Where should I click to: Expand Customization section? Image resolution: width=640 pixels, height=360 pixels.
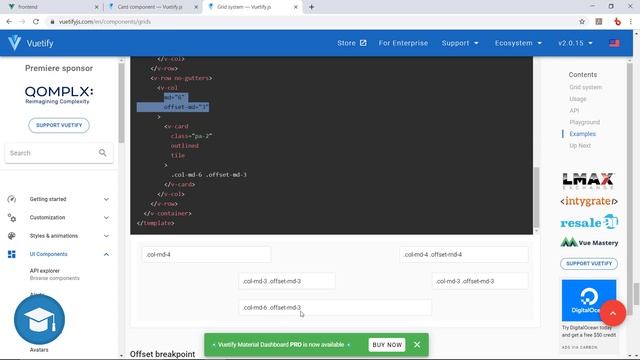[x=59, y=218]
